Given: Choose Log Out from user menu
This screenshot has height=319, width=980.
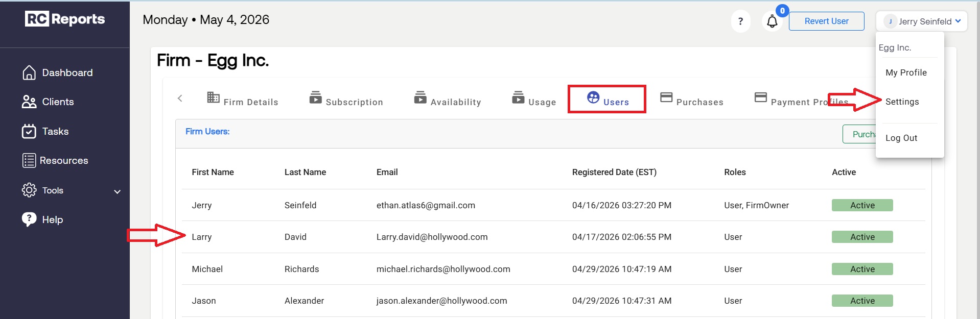Looking at the screenshot, I should pos(901,138).
